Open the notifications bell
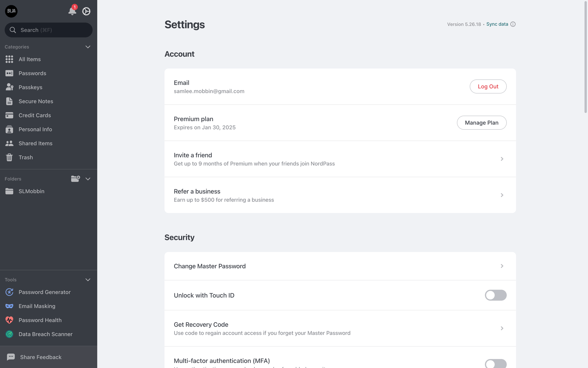The width and height of the screenshot is (588, 368). click(72, 11)
